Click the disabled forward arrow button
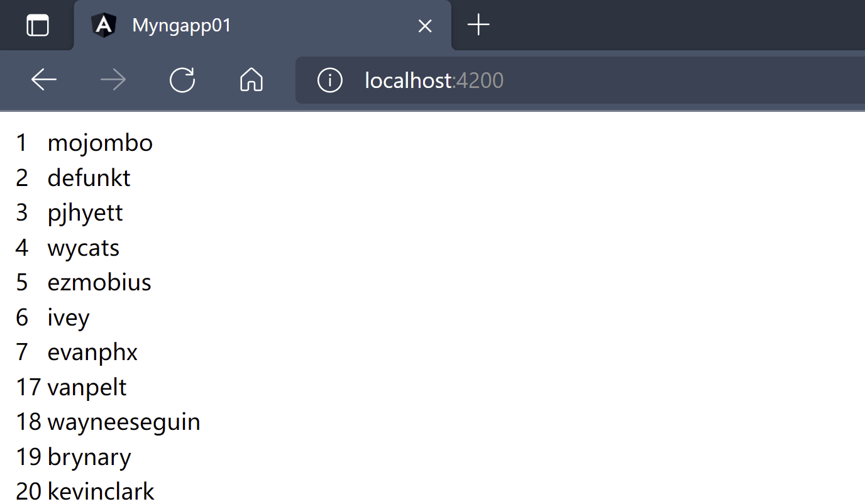 (x=113, y=80)
